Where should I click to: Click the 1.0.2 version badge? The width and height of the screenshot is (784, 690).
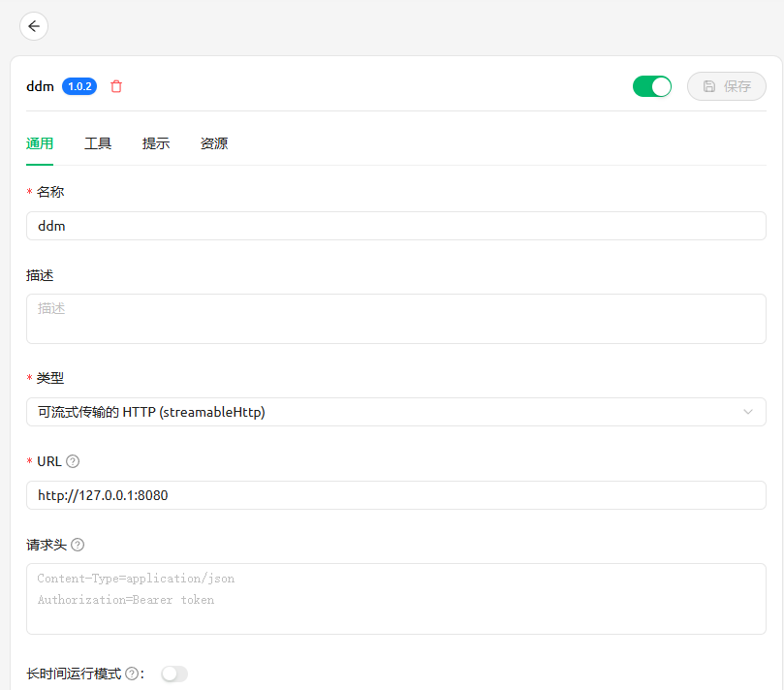pyautogui.click(x=79, y=86)
